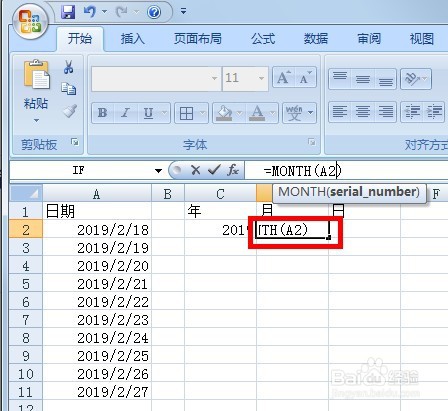Toggle italic formatting
This screenshot has width=448, height=411.
125,113
